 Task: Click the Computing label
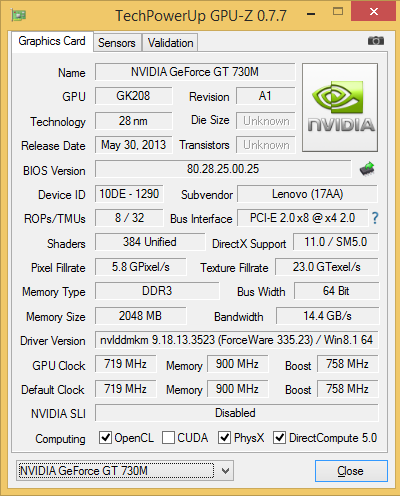point(60,439)
